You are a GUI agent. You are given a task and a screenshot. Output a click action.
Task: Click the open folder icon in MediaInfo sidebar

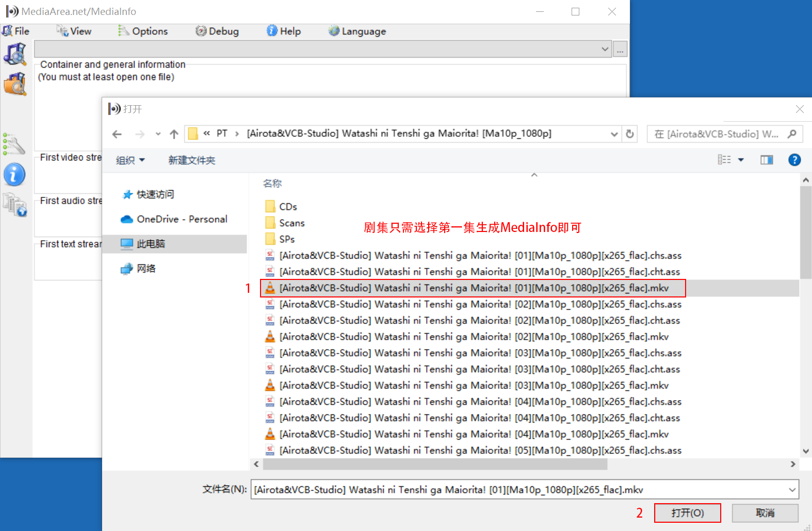pyautogui.click(x=15, y=84)
